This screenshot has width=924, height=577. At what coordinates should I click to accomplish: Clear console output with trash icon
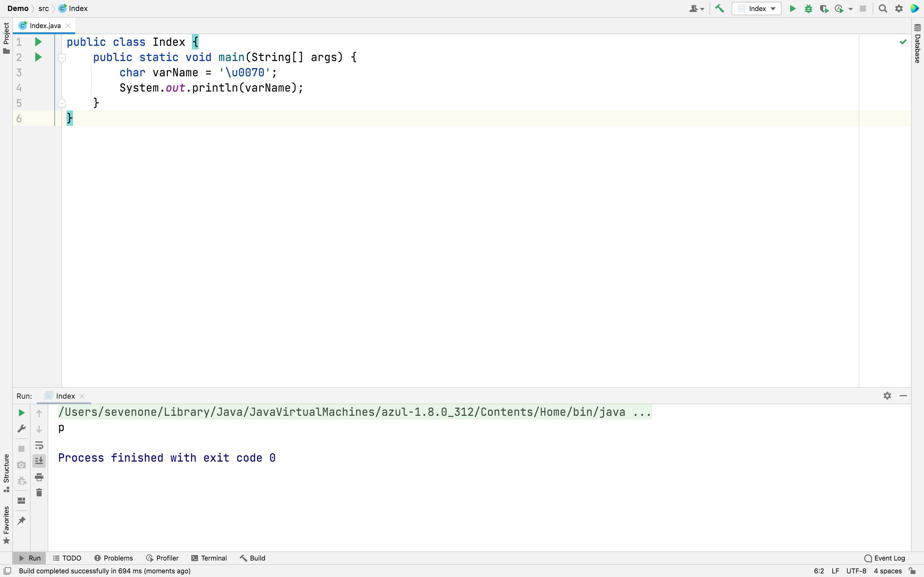pyautogui.click(x=39, y=493)
